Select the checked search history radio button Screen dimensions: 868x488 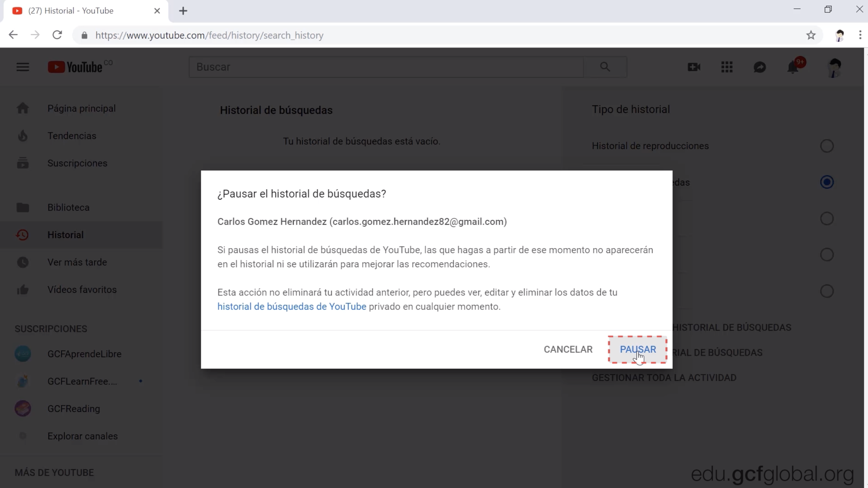tap(827, 182)
